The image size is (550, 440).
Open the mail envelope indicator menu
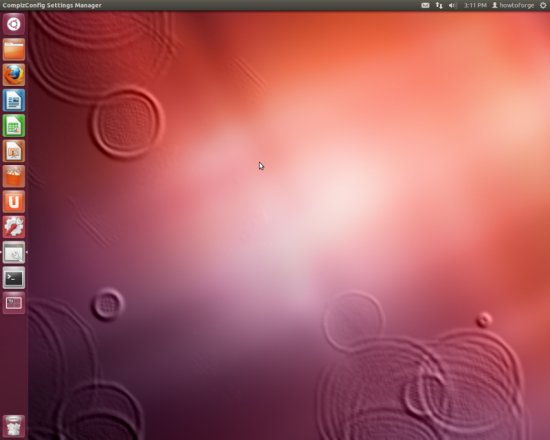pos(425,5)
